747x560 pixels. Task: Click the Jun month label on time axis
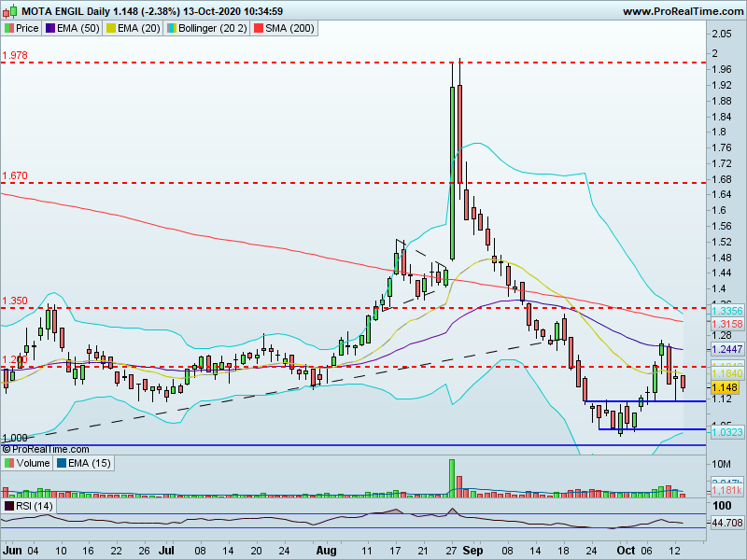[12, 551]
